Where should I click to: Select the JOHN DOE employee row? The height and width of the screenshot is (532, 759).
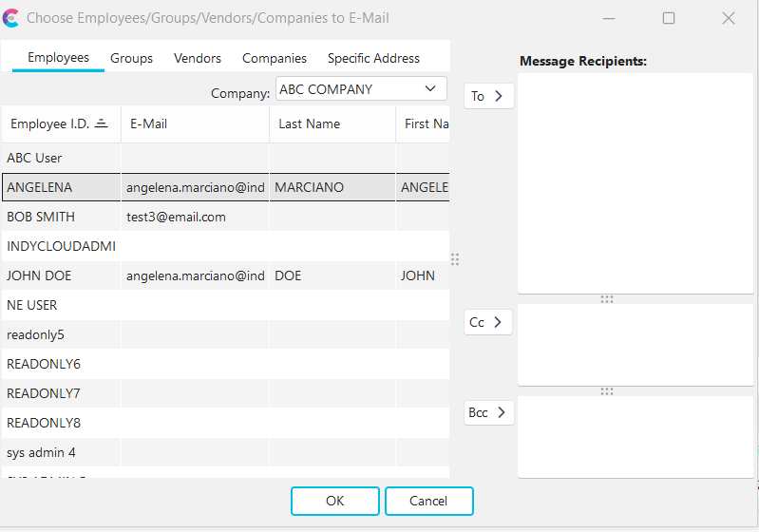pyautogui.click(x=39, y=275)
